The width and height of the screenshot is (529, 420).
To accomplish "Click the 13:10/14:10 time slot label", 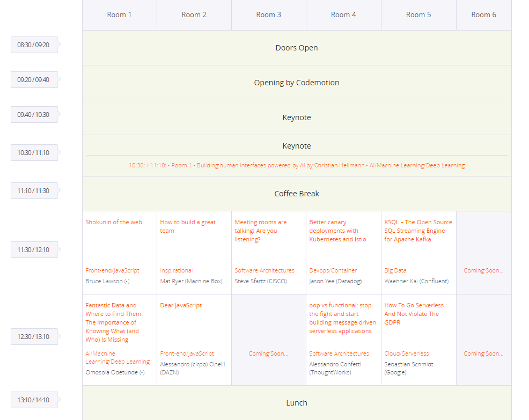I will pos(34,400).
